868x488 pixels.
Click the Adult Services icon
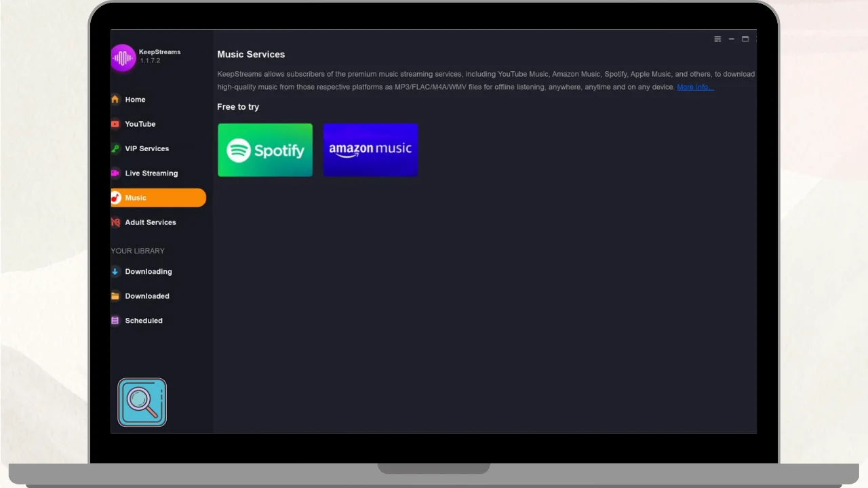coord(115,222)
